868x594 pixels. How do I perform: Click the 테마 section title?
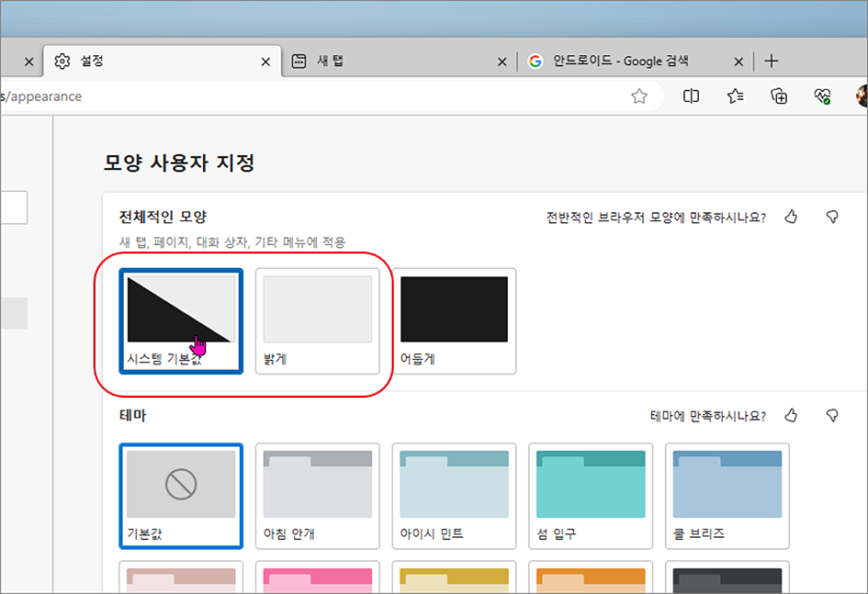(133, 416)
